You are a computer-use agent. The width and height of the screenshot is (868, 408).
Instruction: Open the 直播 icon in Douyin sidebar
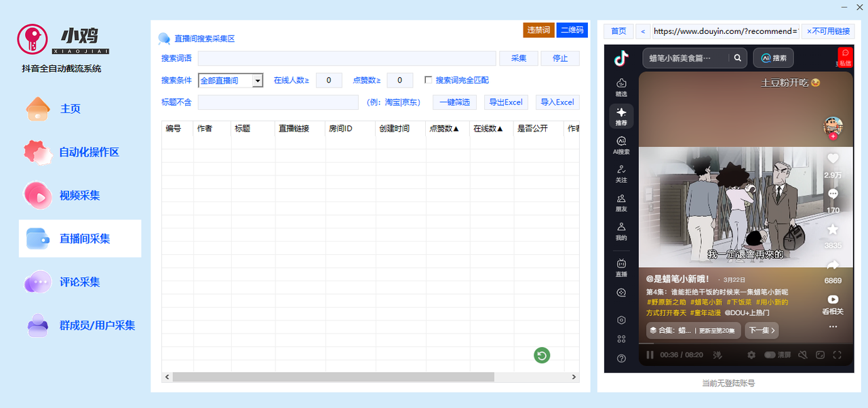point(621,267)
